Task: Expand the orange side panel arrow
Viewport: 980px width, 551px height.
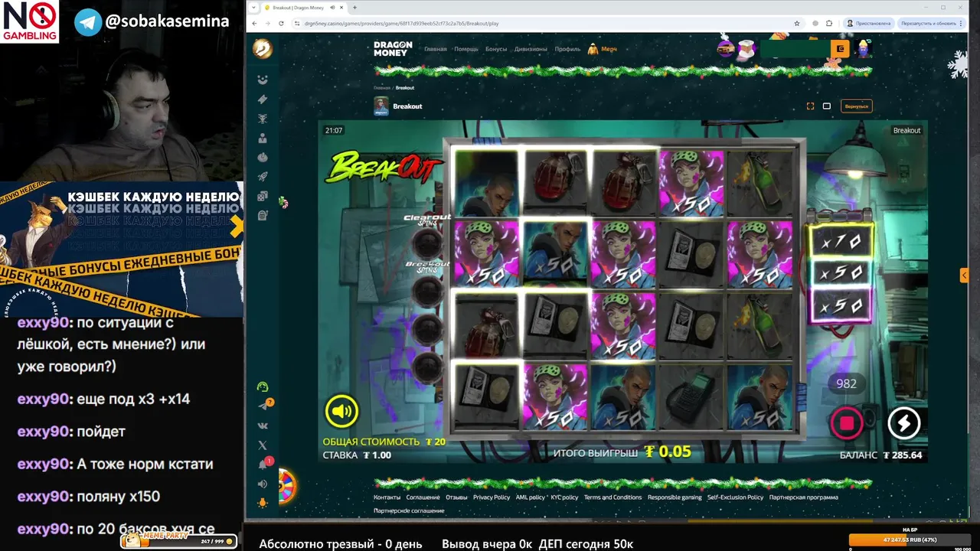Action: point(964,275)
